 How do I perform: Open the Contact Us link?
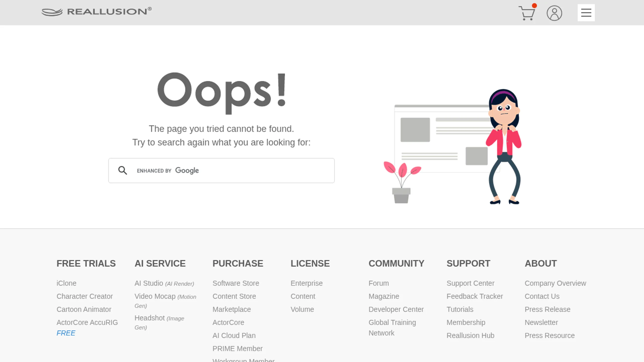tap(542, 296)
